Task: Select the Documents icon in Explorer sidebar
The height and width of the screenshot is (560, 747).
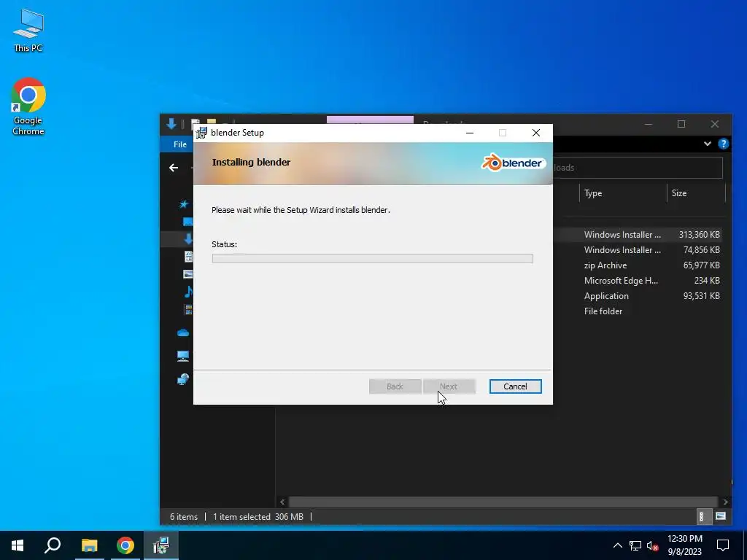Action: [189, 256]
